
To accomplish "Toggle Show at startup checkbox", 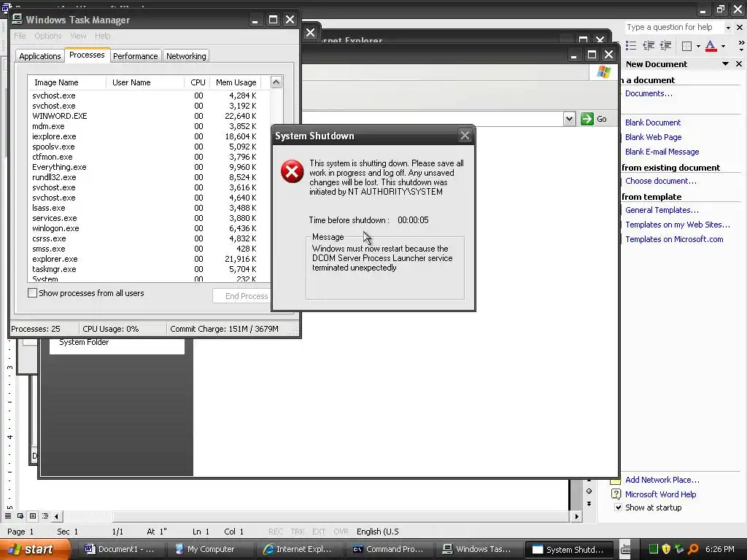I will [618, 507].
